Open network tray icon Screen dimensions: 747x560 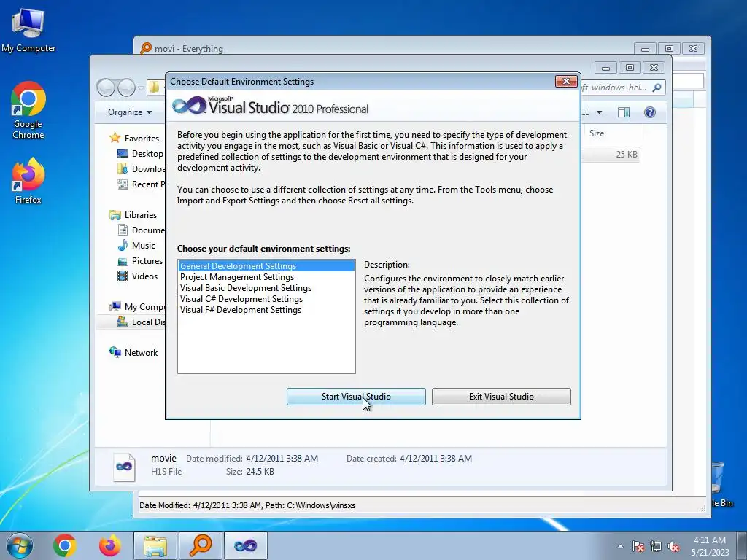point(656,546)
